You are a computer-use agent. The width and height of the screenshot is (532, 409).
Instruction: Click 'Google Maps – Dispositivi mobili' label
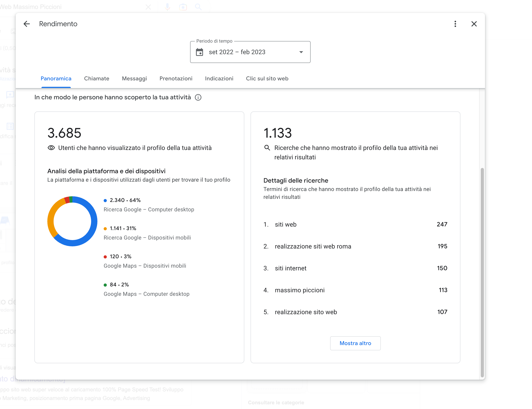coord(145,266)
